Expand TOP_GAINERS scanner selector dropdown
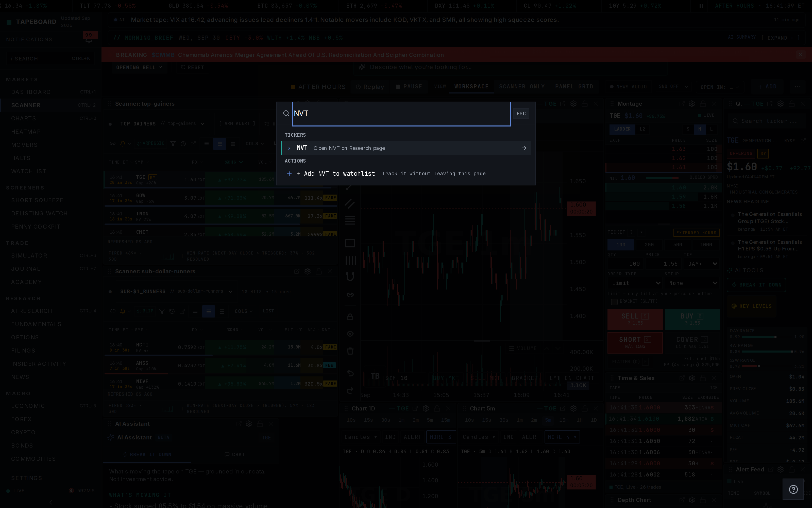Viewport: 812px width, 508px height. [162, 124]
